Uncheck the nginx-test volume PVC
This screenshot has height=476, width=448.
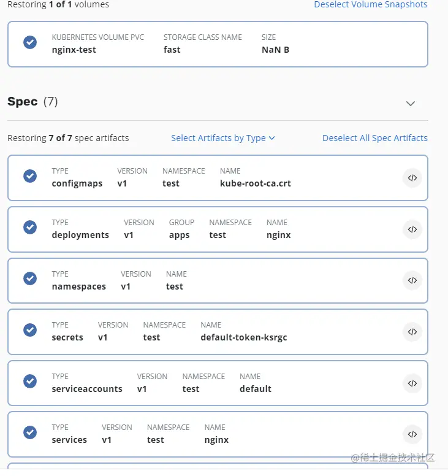click(30, 42)
